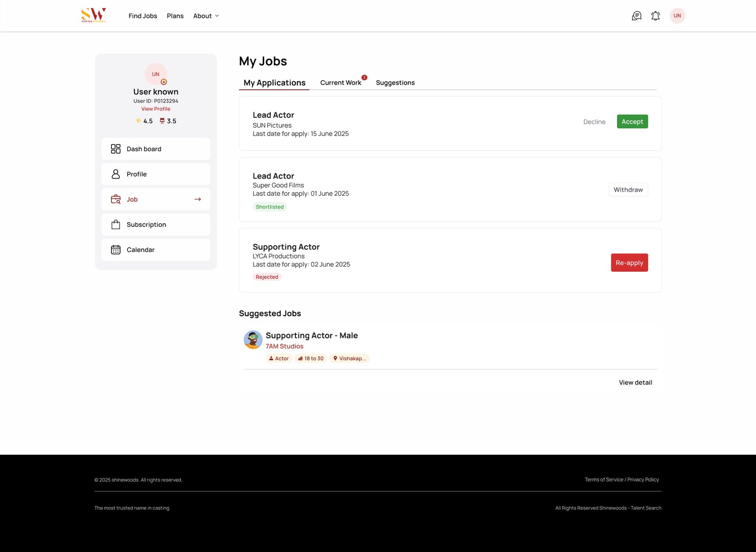Click the 7AM Studios job thumbnail
This screenshot has width=756, height=552.
pos(253,340)
